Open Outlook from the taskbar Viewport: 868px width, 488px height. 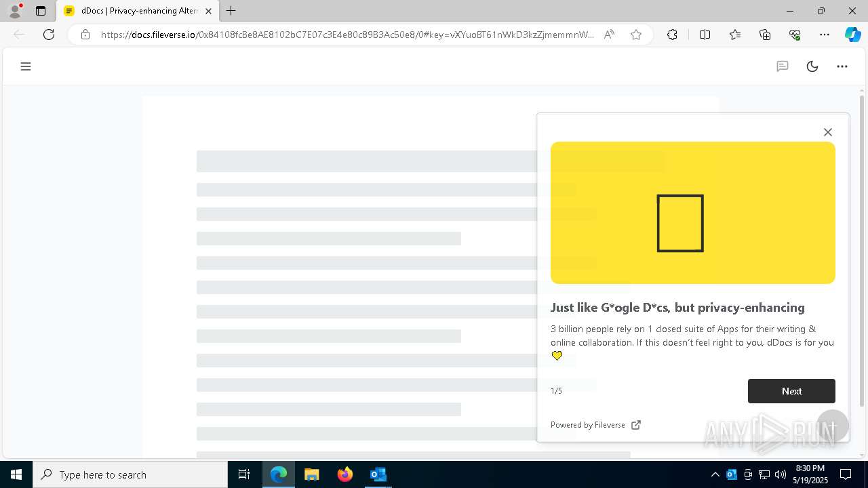tap(378, 474)
